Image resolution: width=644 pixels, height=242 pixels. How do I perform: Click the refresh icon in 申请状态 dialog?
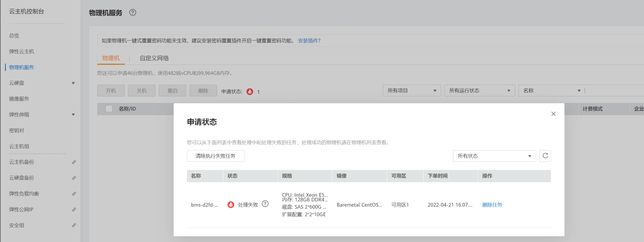pyautogui.click(x=545, y=156)
